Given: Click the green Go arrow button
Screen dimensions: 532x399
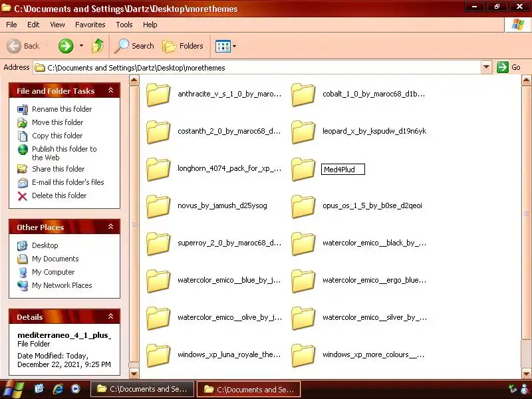Looking at the screenshot, I should (503, 67).
